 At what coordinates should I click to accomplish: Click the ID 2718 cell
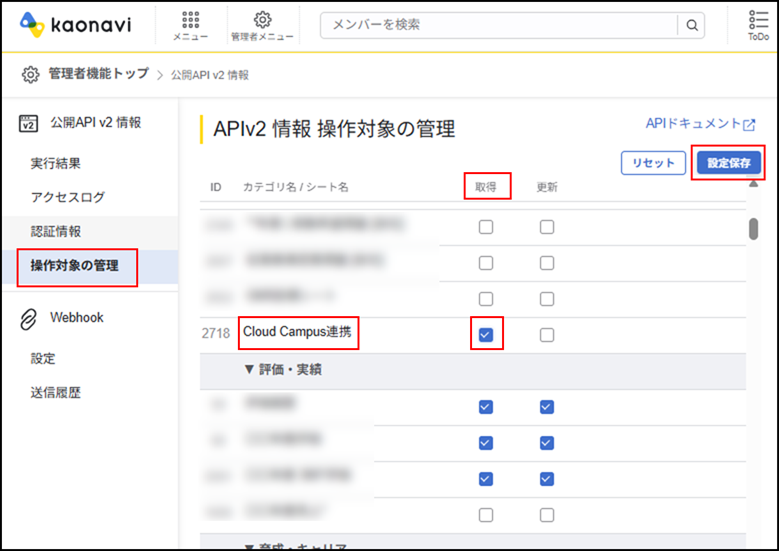point(216,333)
